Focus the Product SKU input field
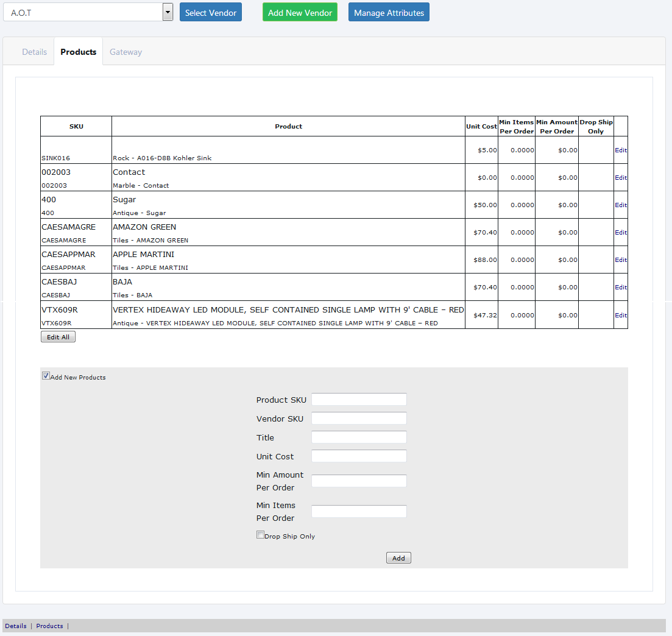This screenshot has width=672, height=636. tap(358, 399)
